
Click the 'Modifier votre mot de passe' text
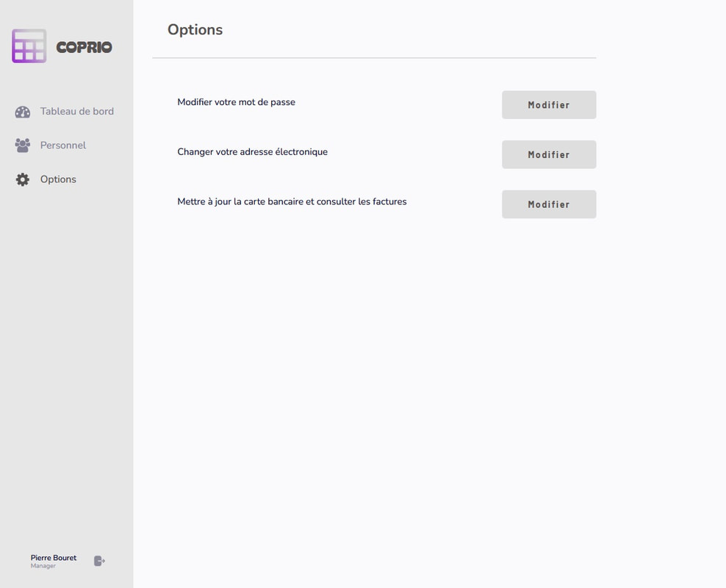[236, 102]
